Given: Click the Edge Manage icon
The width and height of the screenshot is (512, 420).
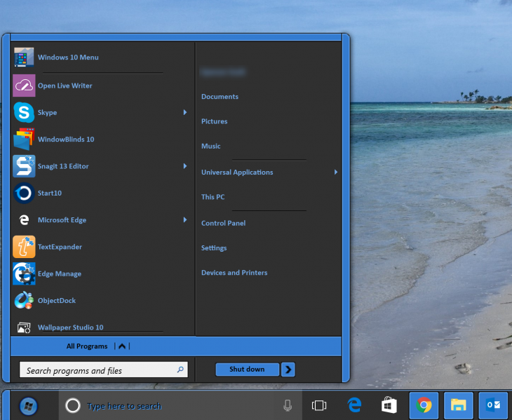Looking at the screenshot, I should click(24, 273).
